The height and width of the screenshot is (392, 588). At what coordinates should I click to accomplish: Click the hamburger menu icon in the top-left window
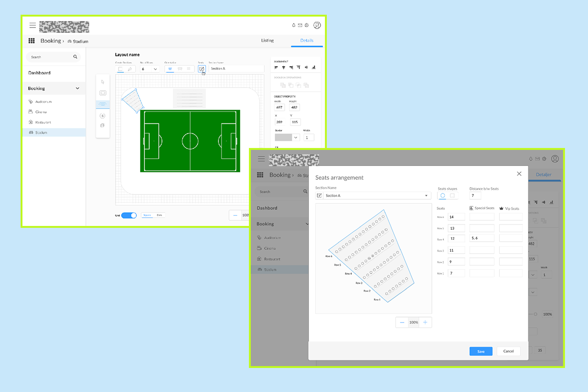tap(32, 25)
